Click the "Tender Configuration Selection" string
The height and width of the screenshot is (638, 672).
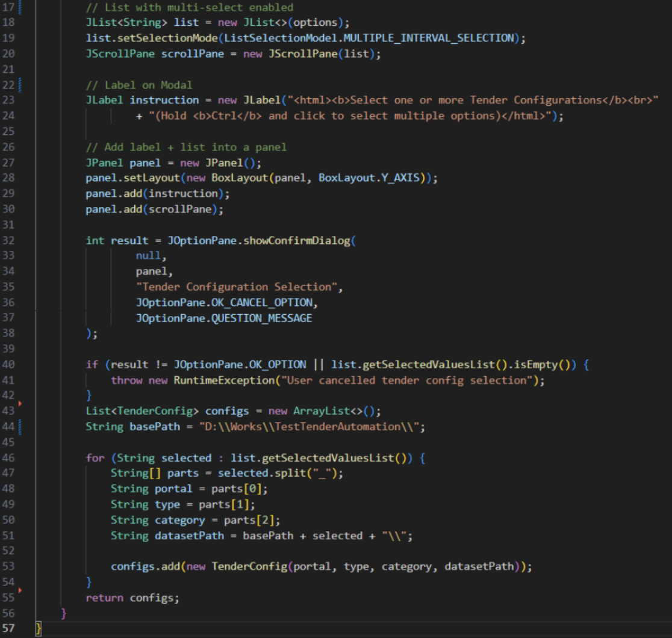239,286
